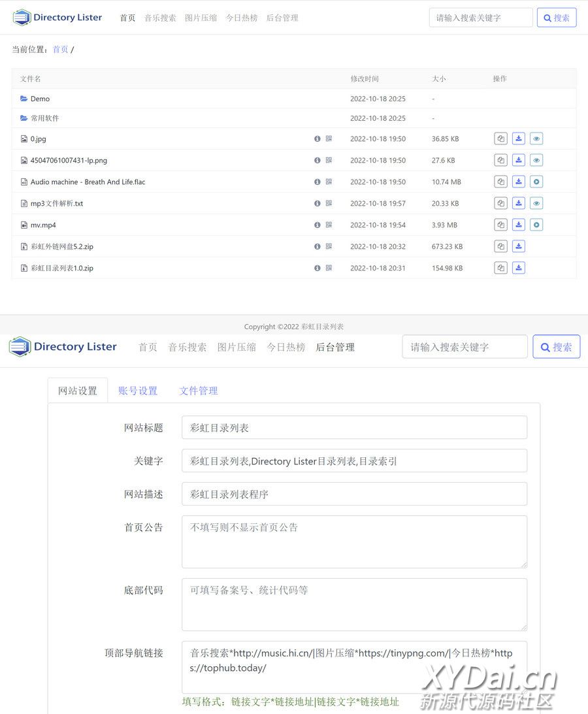
Task: Focus the 网站标题 input field
Action: pyautogui.click(x=354, y=428)
